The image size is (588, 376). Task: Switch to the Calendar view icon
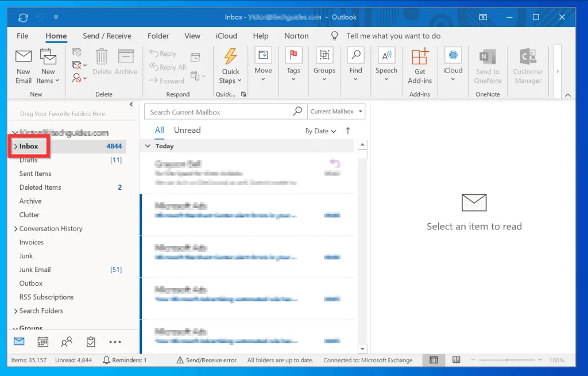point(42,341)
